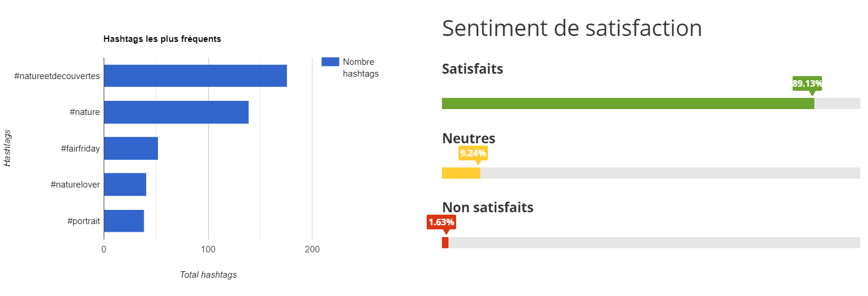Click the "Hashtags les plus fréquents" chart title
This screenshot has width=868, height=296.
(x=162, y=40)
